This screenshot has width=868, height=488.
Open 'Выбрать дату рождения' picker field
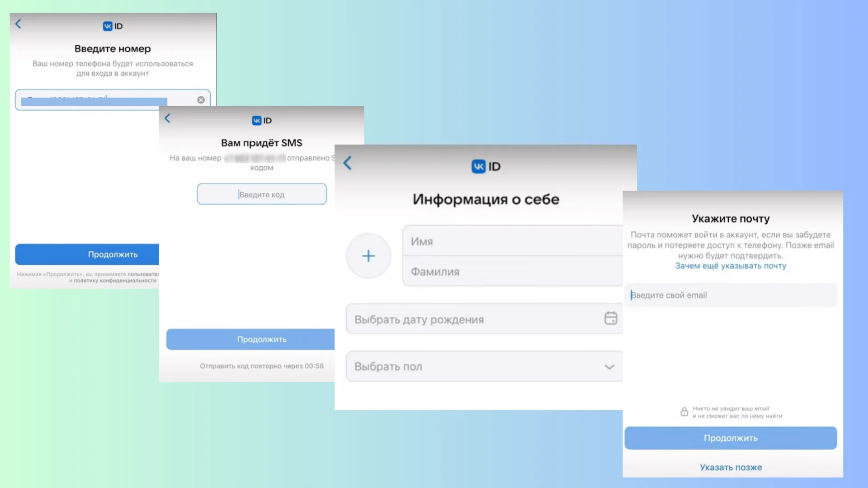(x=475, y=319)
